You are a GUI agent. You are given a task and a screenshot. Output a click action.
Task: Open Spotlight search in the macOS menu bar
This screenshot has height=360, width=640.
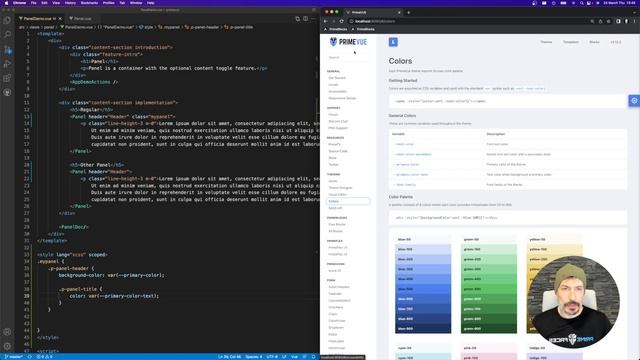tap(582, 3)
